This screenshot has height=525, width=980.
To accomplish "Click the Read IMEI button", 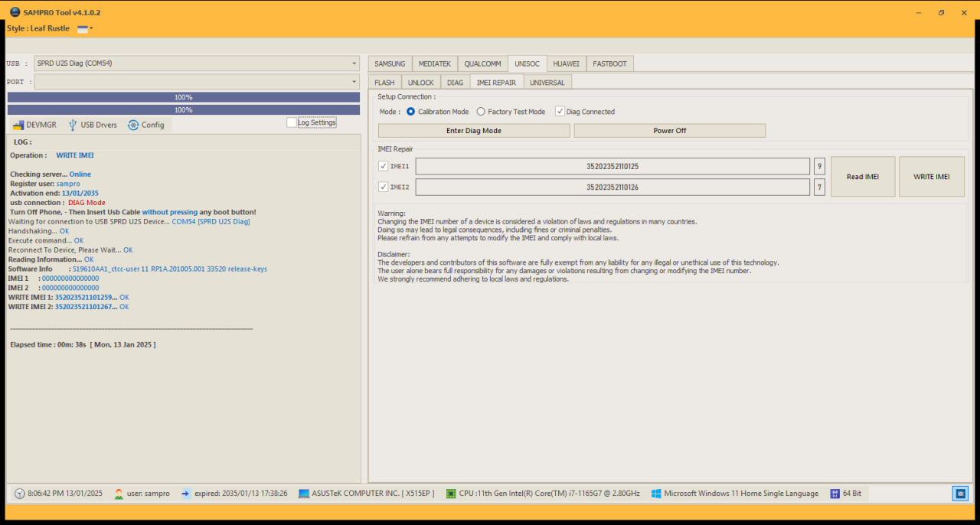I will point(863,177).
